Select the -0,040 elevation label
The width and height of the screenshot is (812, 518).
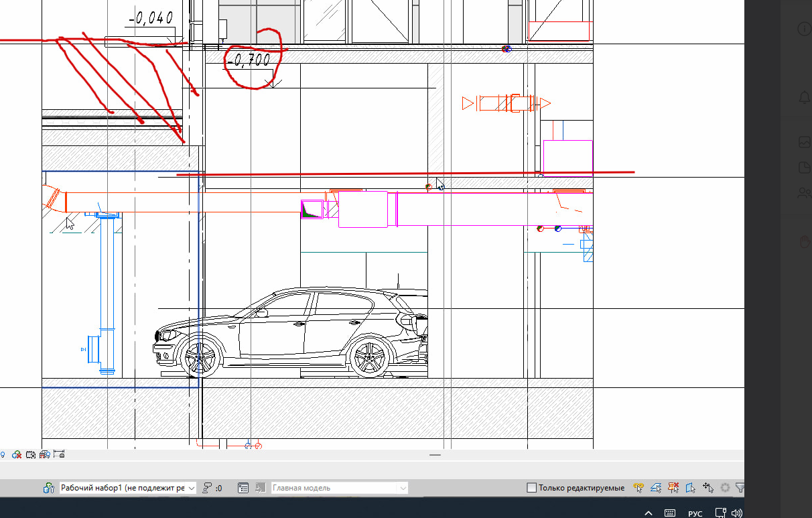click(x=150, y=18)
